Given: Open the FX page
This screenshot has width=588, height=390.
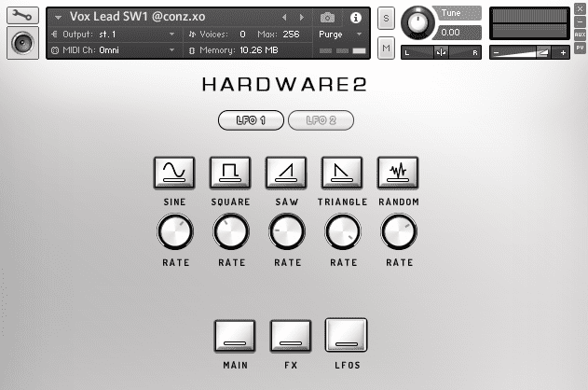Looking at the screenshot, I should [x=291, y=336].
